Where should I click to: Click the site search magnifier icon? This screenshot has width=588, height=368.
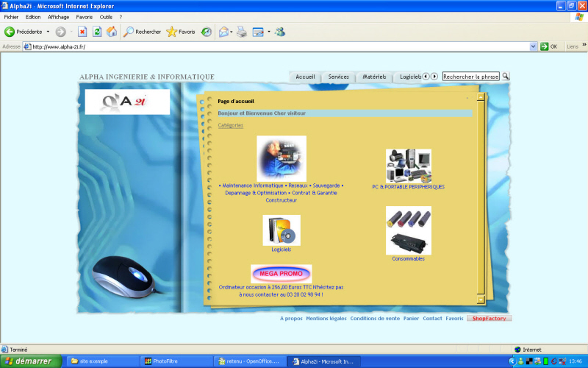point(506,76)
